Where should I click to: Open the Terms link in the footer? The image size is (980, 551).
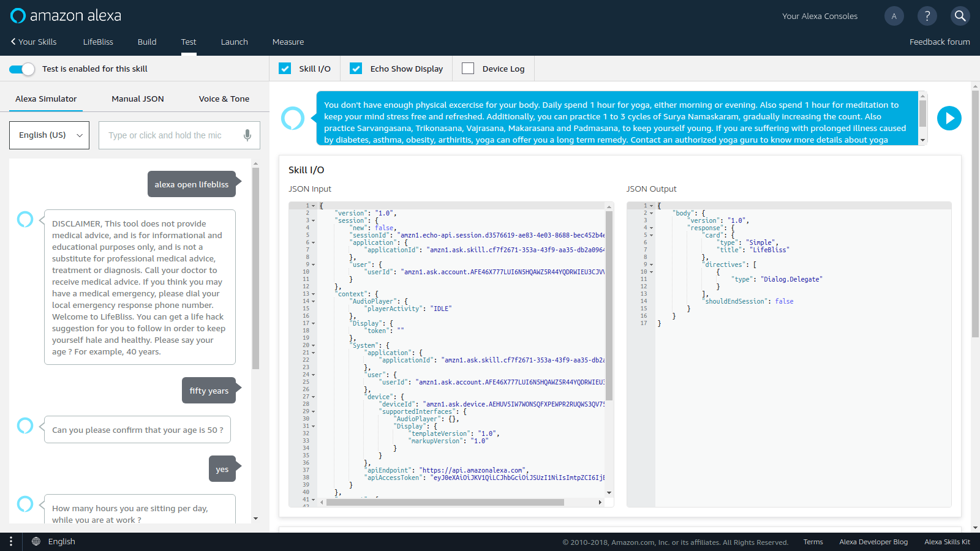coord(813,542)
